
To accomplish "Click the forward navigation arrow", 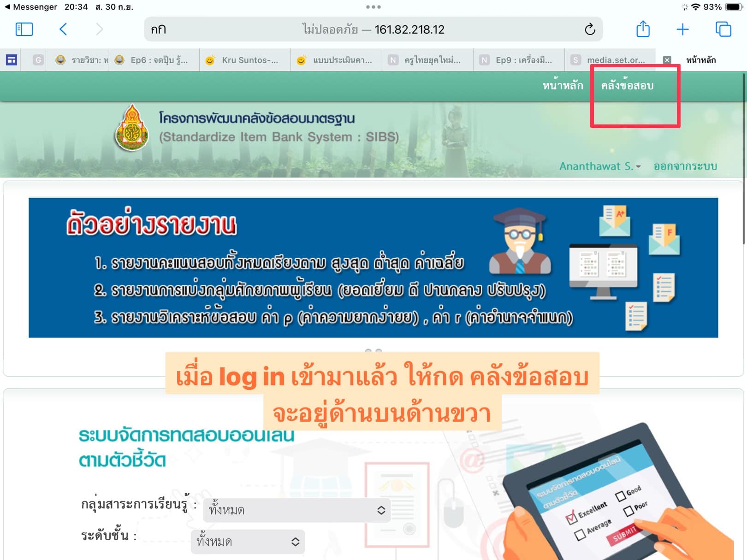I will pos(100,29).
